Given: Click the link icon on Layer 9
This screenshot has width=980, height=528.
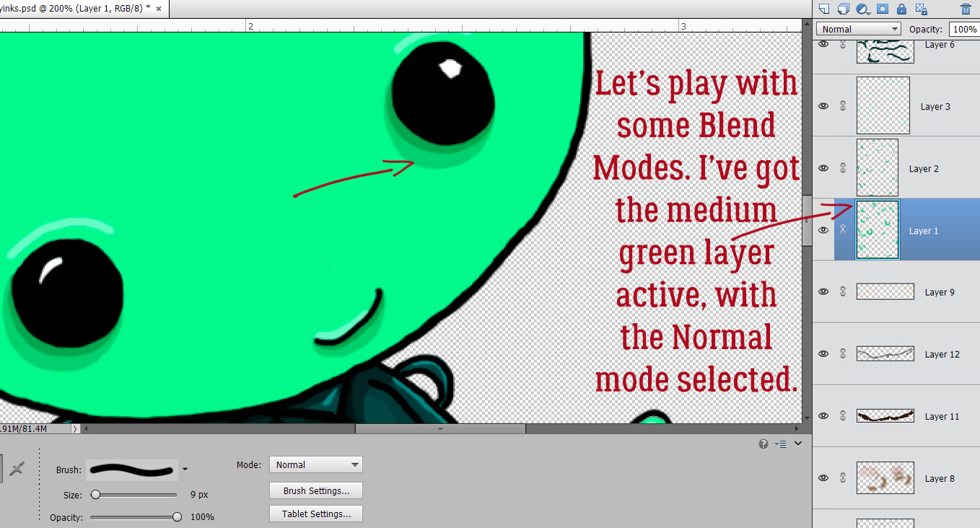Looking at the screenshot, I should (842, 292).
